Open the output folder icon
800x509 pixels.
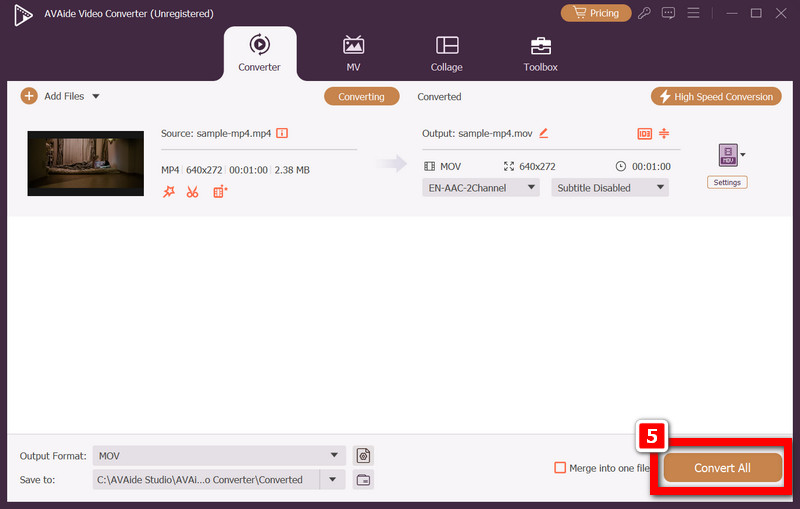(x=363, y=480)
